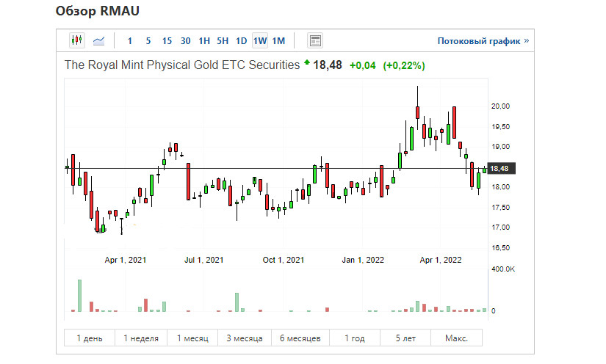The image size is (606, 364).
Task: Click The Royal Mint Physical Gold ETC Securities title
Action: coord(182,65)
